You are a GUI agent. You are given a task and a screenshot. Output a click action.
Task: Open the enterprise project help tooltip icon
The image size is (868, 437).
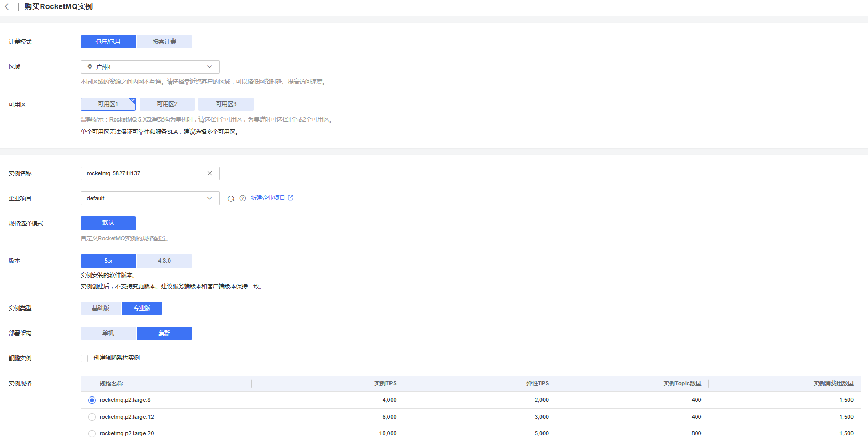243,198
